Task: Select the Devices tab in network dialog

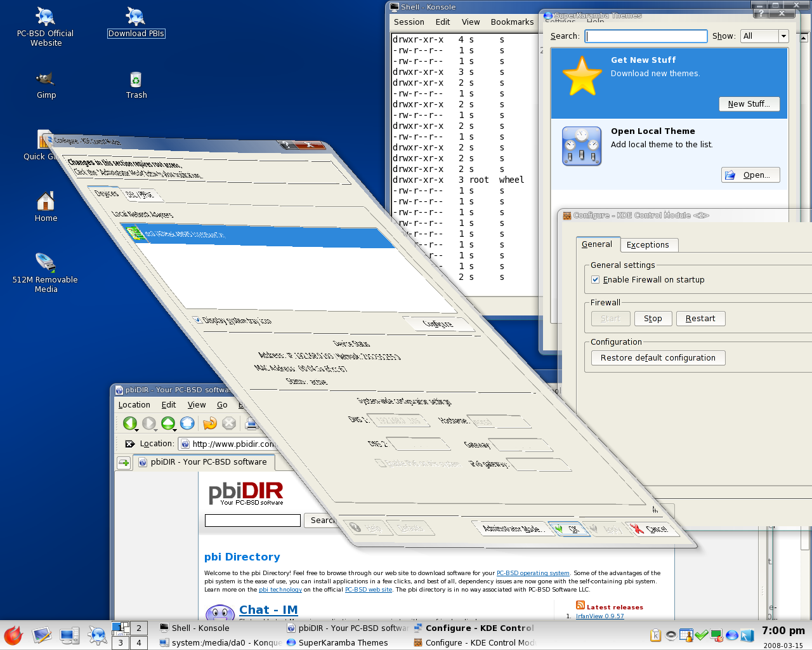Action: click(106, 193)
